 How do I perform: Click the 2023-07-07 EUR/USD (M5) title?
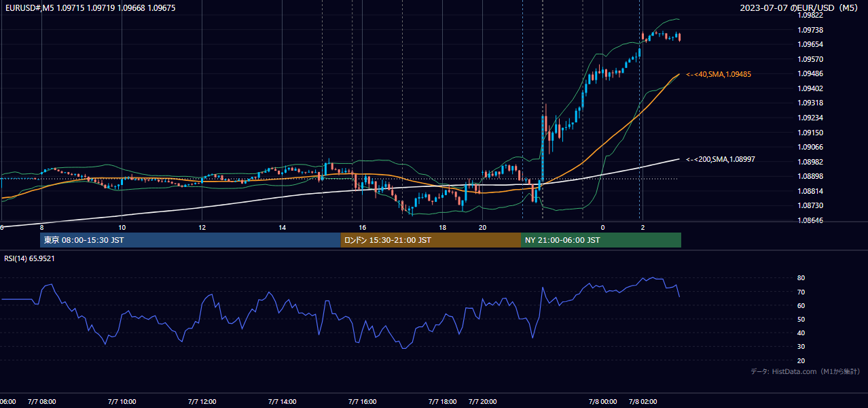[799, 7]
